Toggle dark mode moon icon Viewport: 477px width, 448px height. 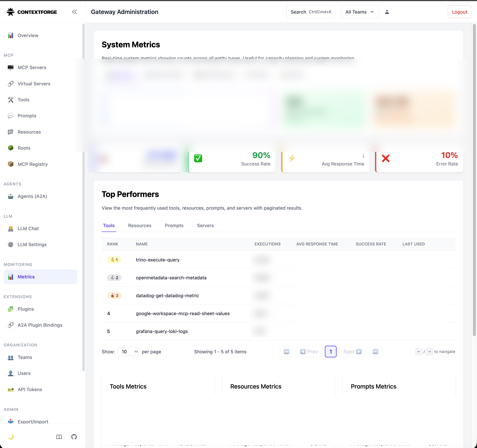[x=11, y=437]
